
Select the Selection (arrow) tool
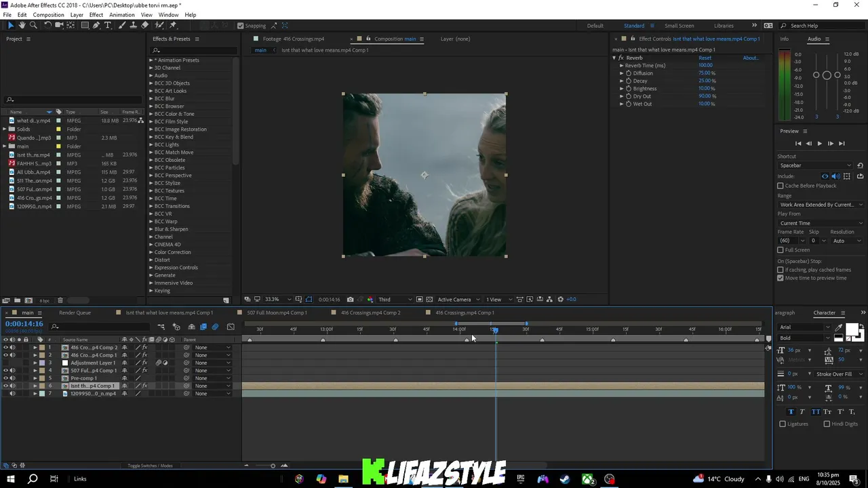coord(10,25)
